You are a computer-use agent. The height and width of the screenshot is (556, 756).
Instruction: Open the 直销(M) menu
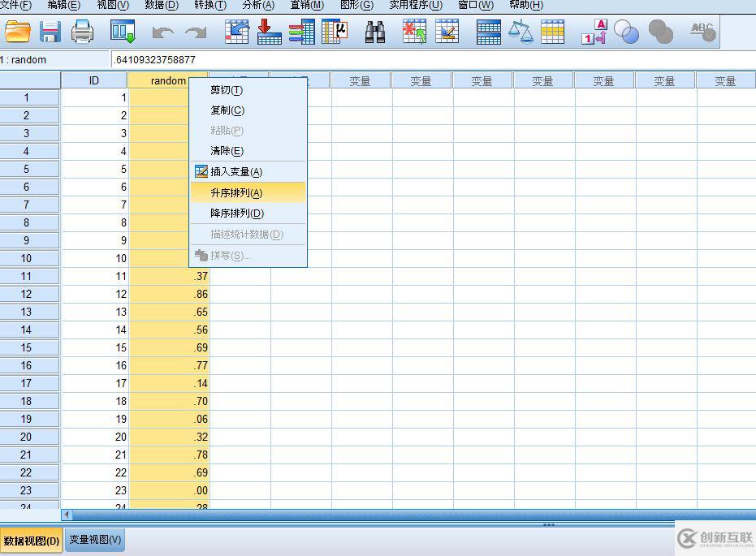coord(307,6)
